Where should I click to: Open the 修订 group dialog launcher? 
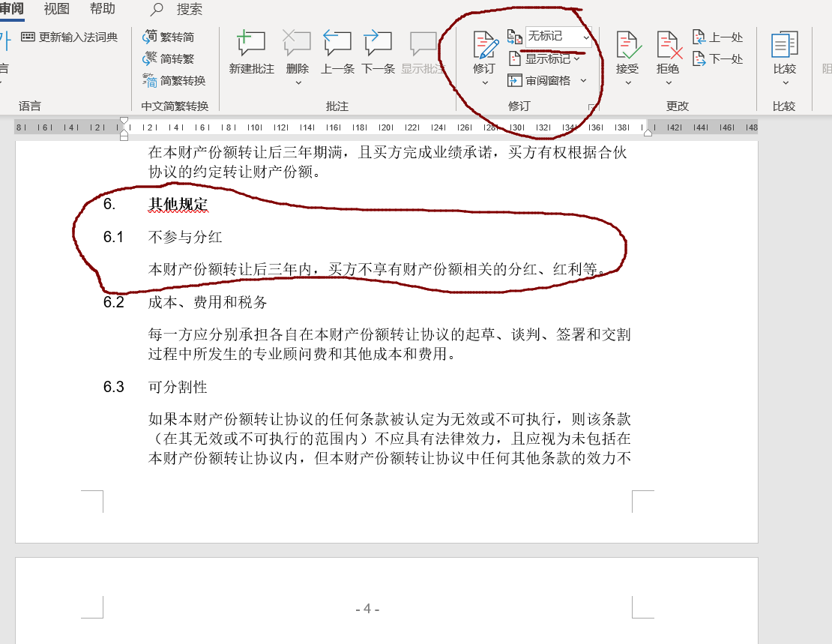pyautogui.click(x=592, y=108)
